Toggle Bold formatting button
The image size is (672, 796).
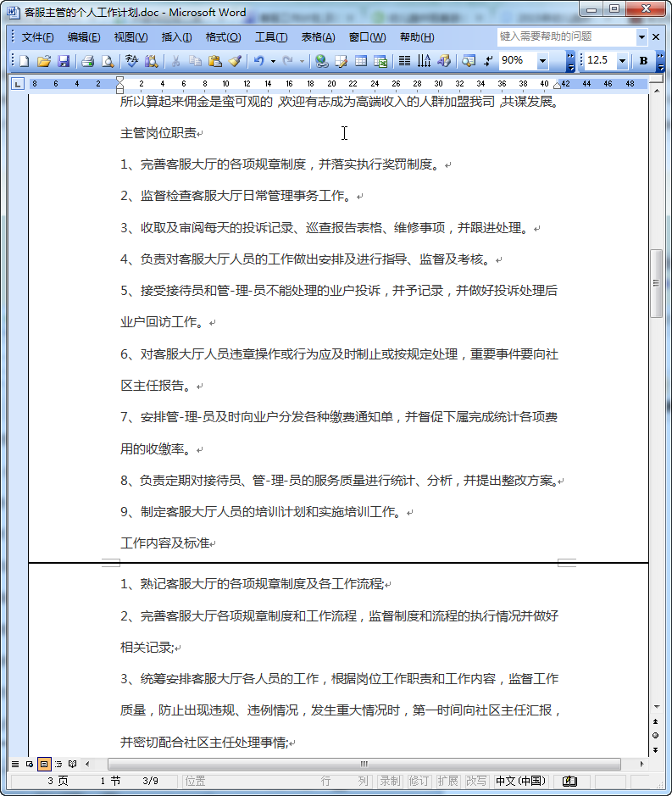pos(643,61)
